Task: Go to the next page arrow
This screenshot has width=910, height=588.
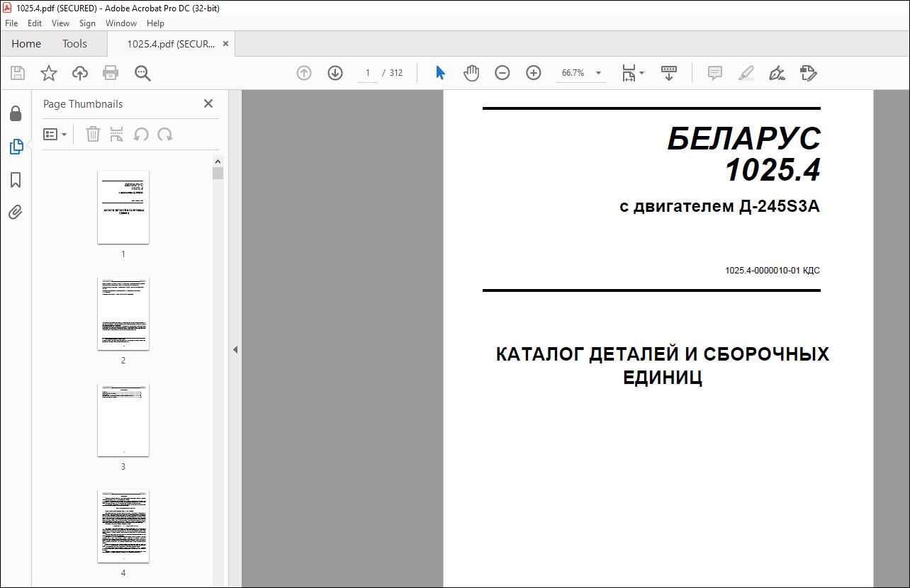Action: [335, 73]
